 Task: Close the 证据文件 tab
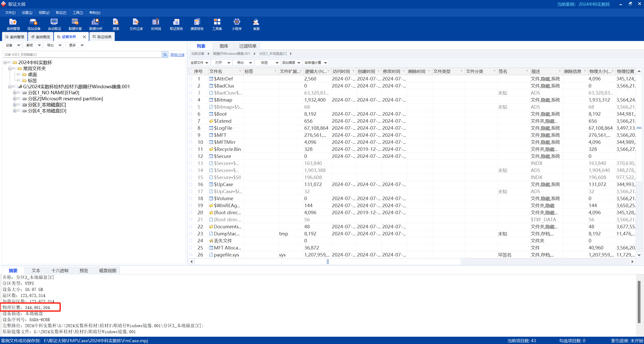pos(84,37)
